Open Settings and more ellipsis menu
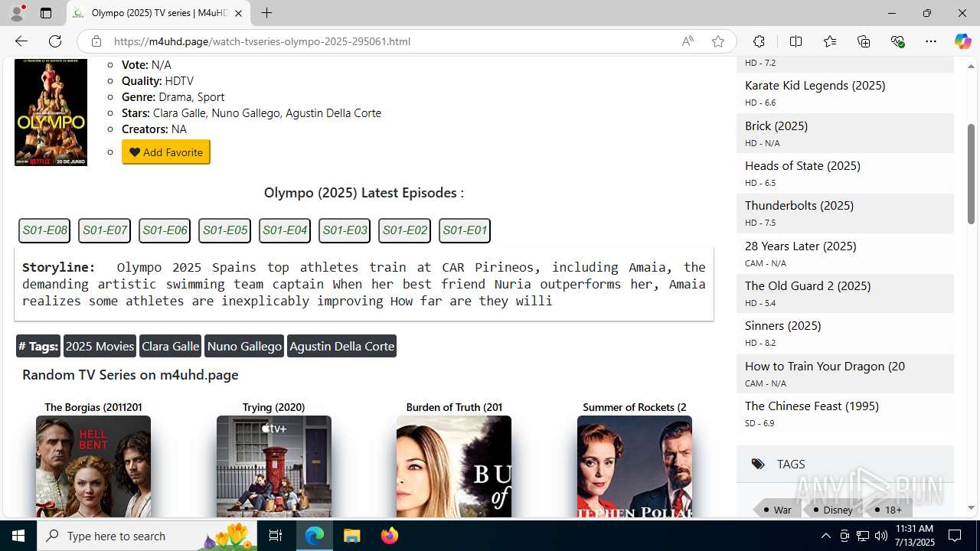980x551 pixels. click(931, 41)
